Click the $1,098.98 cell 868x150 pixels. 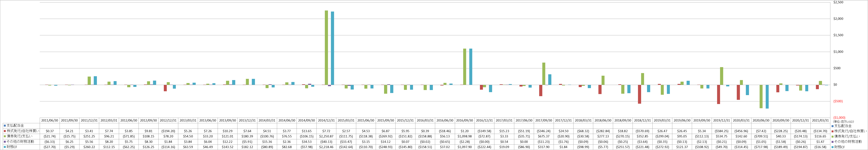click(465, 137)
